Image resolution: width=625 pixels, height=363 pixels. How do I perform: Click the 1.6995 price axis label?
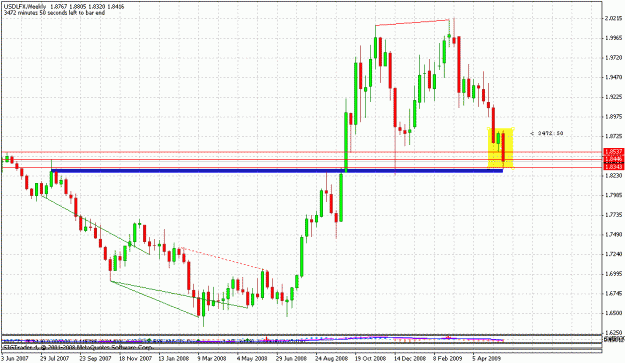click(x=613, y=274)
